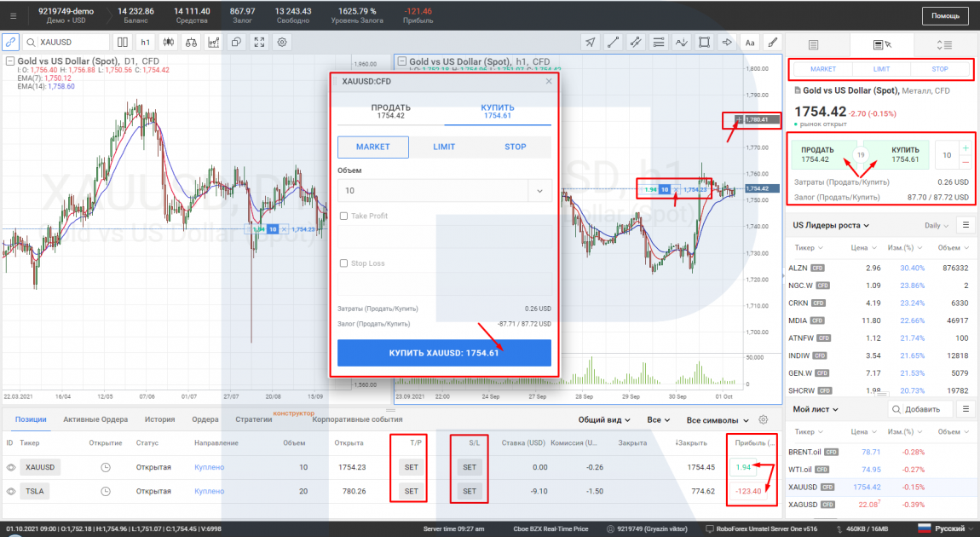
Task: Expand the Мой лист dropdown
Action: 816,409
